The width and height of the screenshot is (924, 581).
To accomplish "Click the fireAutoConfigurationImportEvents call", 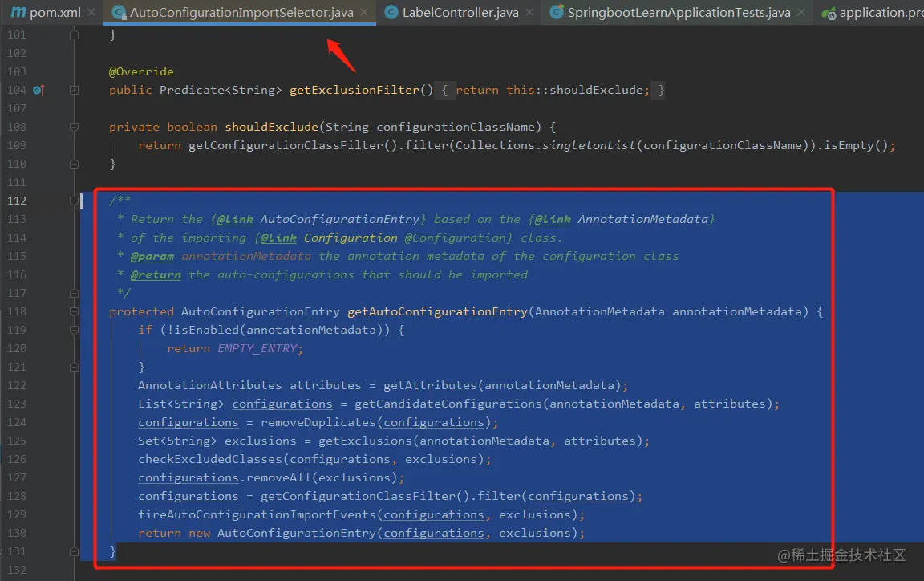I will point(257,515).
